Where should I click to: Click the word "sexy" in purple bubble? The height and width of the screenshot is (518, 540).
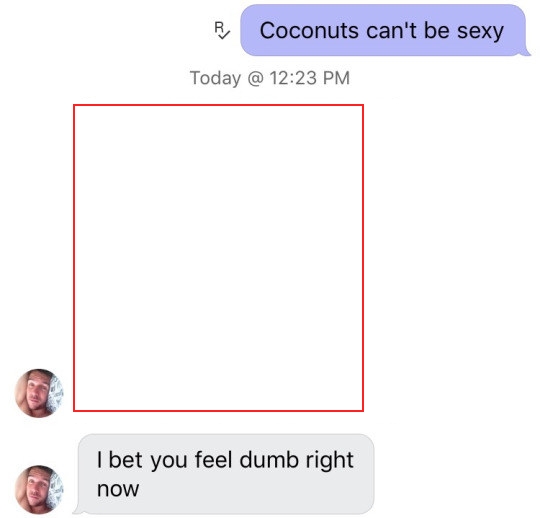coord(480,32)
